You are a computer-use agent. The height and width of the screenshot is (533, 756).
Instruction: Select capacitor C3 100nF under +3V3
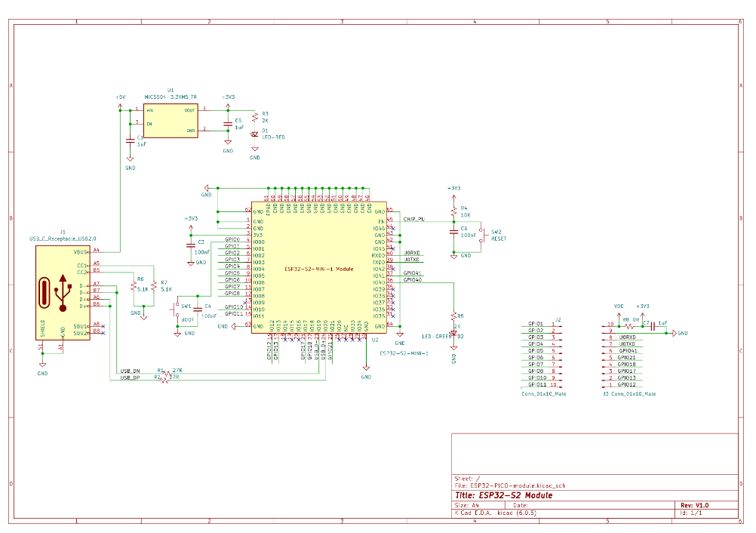191,245
